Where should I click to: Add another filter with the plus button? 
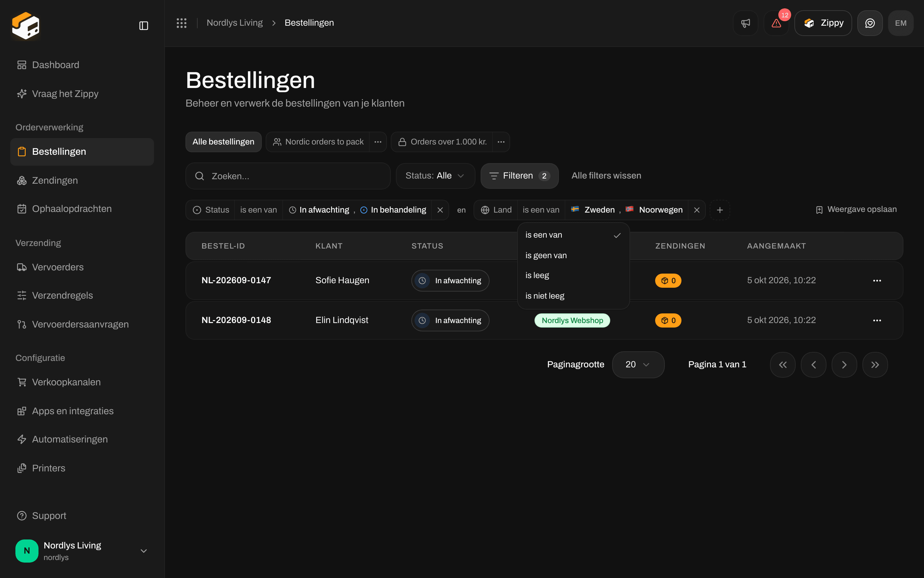tap(720, 210)
